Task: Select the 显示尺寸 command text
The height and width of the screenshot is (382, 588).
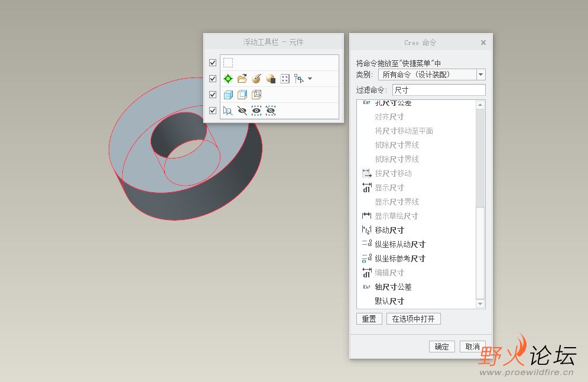Action: [x=389, y=187]
